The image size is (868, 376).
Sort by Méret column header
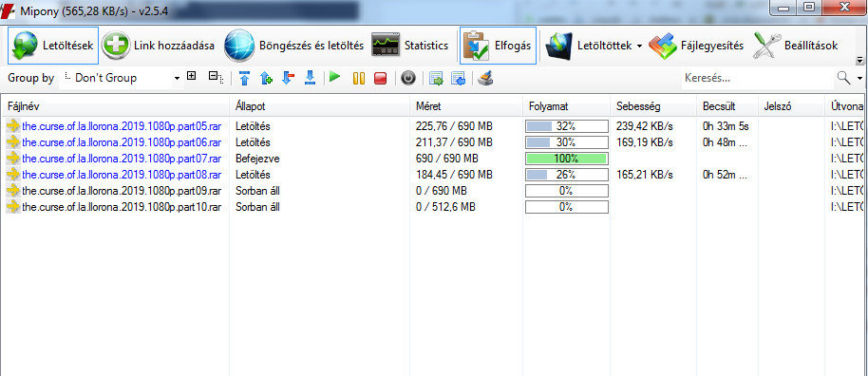click(466, 105)
